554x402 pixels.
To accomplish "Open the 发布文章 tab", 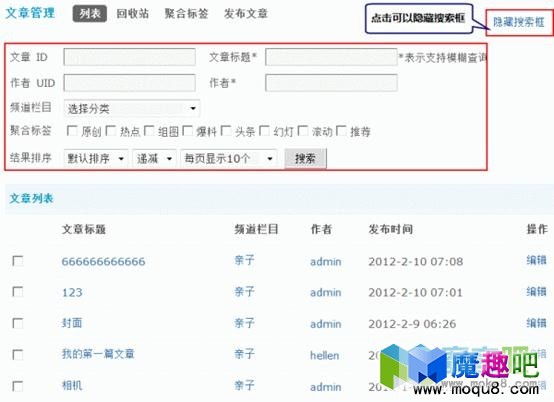I will (x=246, y=14).
